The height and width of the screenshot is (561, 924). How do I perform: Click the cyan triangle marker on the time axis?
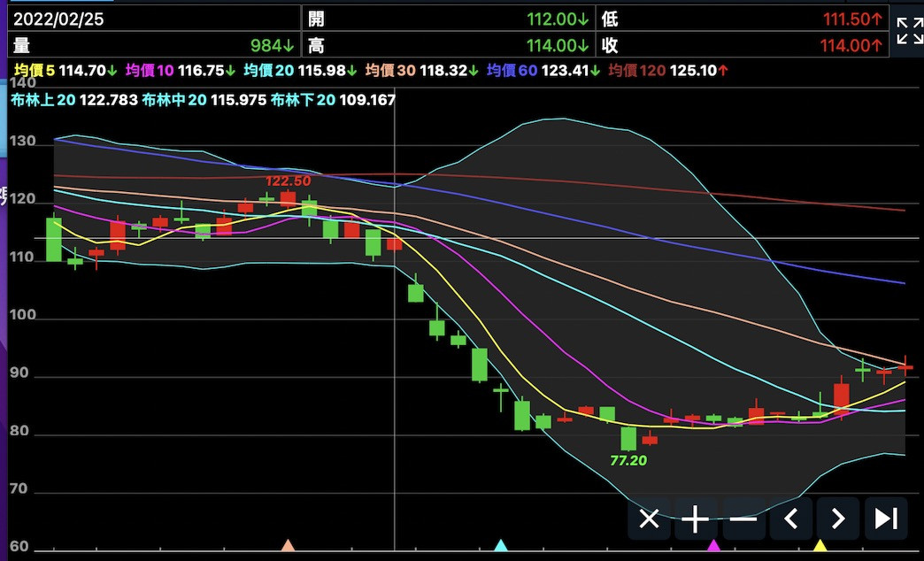pyautogui.click(x=501, y=545)
